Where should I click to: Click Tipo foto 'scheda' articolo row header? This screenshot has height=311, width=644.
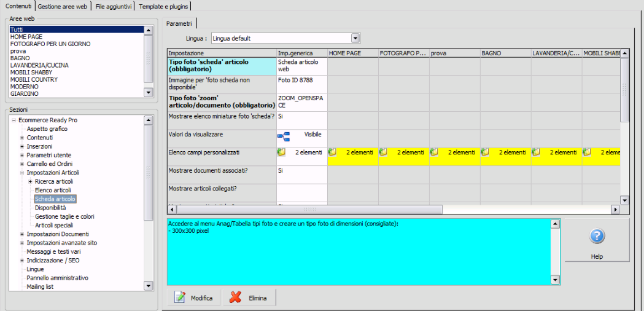click(x=222, y=66)
